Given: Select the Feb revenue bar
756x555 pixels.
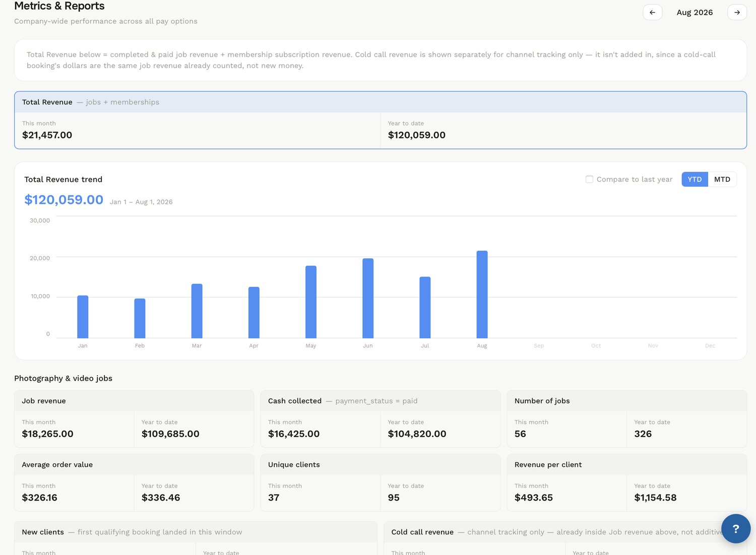Looking at the screenshot, I should click(140, 318).
